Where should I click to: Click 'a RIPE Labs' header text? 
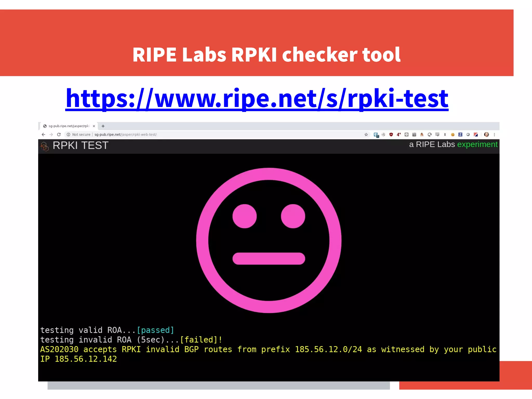[432, 144]
